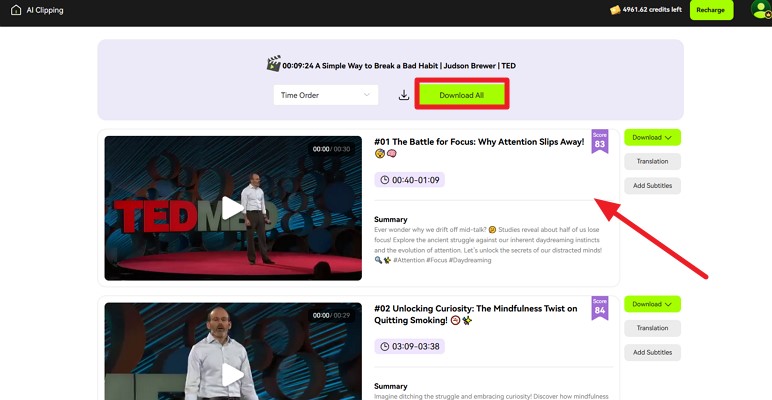The height and width of the screenshot is (400, 772).
Task: Click the Recharge button
Action: (x=711, y=10)
